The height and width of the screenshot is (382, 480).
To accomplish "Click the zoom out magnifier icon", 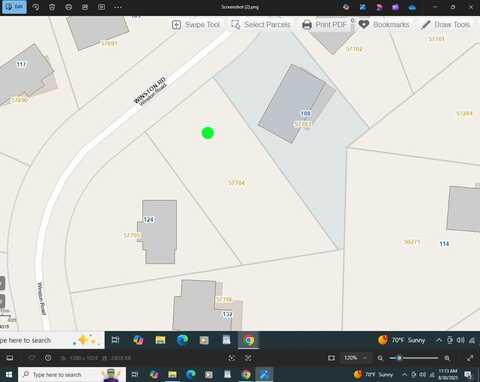I will point(380,358).
